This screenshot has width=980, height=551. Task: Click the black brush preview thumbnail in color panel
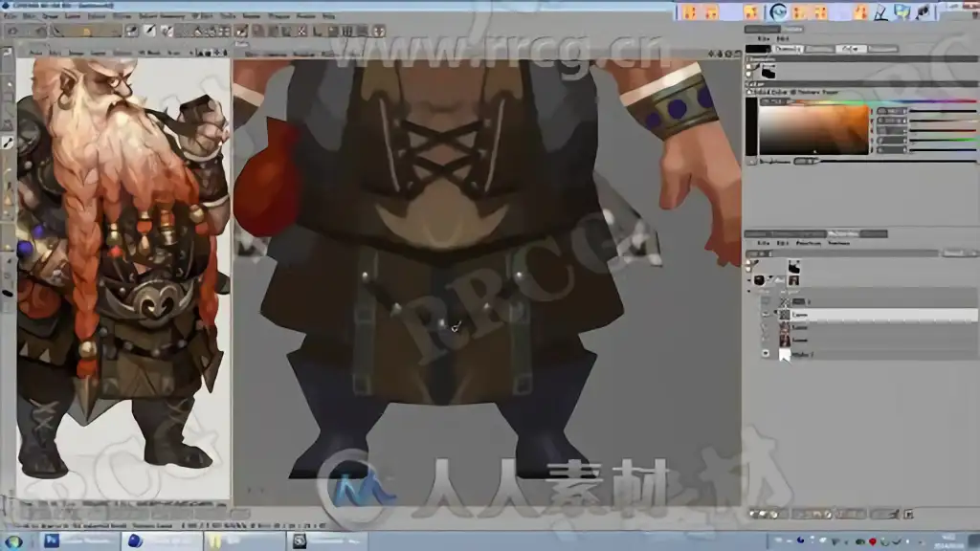[x=768, y=73]
